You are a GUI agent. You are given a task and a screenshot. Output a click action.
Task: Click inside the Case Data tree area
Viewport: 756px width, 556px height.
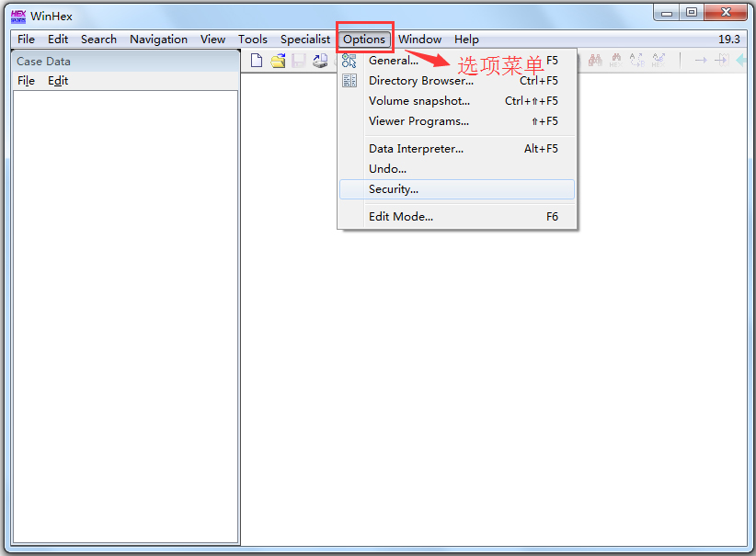[125, 316]
